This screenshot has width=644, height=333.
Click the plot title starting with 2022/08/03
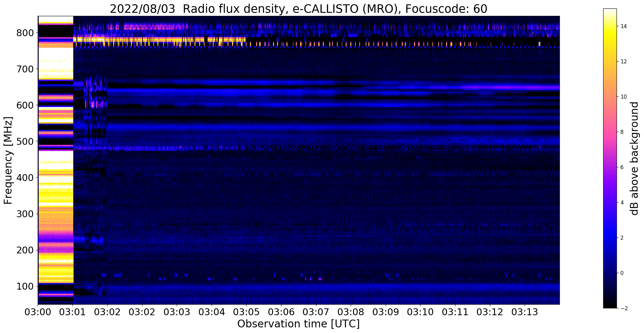click(x=298, y=9)
